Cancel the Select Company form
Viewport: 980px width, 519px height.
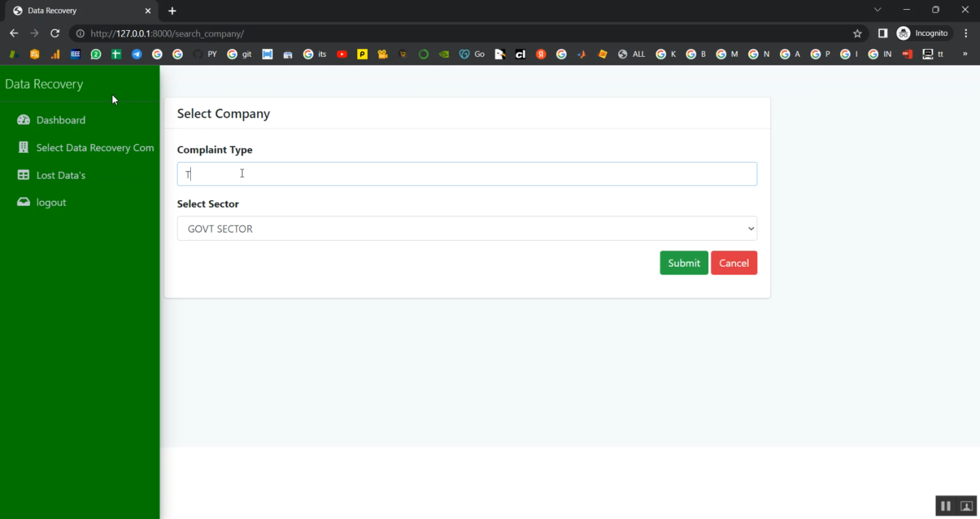734,263
